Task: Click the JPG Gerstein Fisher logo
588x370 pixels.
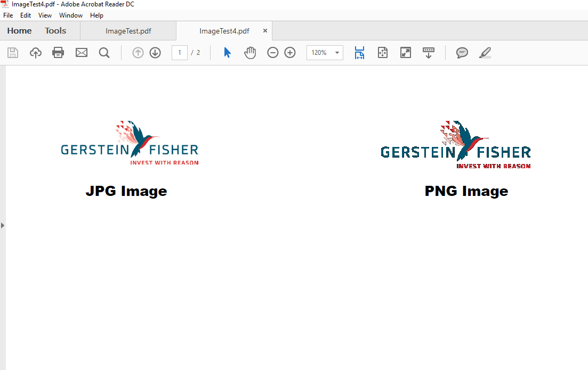Action: 130,143
